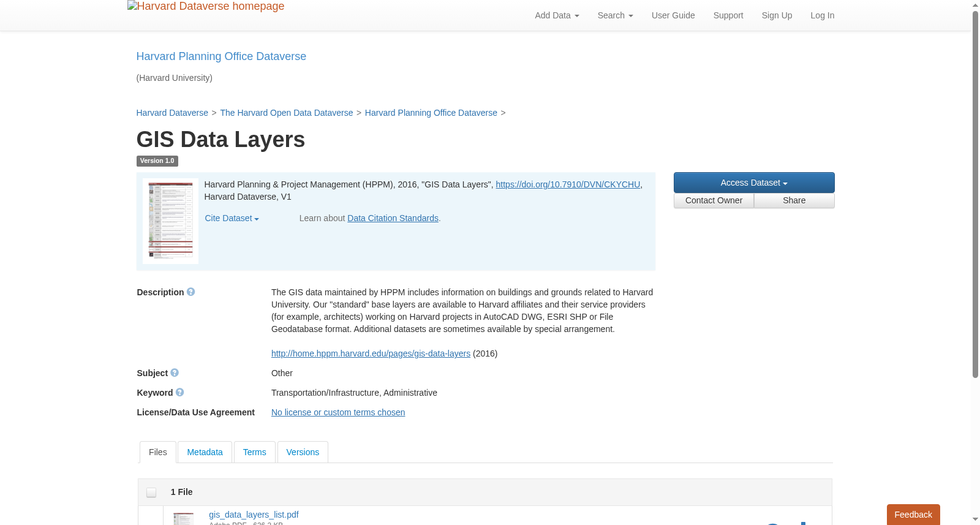Screen dimensions: 980x525
Task: Open the Data Citation Standards link
Action: click(x=393, y=218)
